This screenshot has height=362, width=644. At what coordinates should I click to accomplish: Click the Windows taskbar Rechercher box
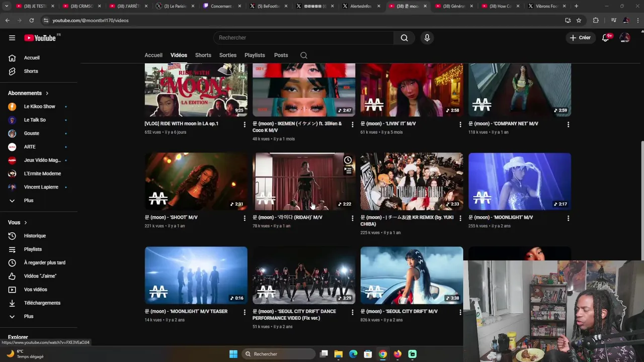279,354
